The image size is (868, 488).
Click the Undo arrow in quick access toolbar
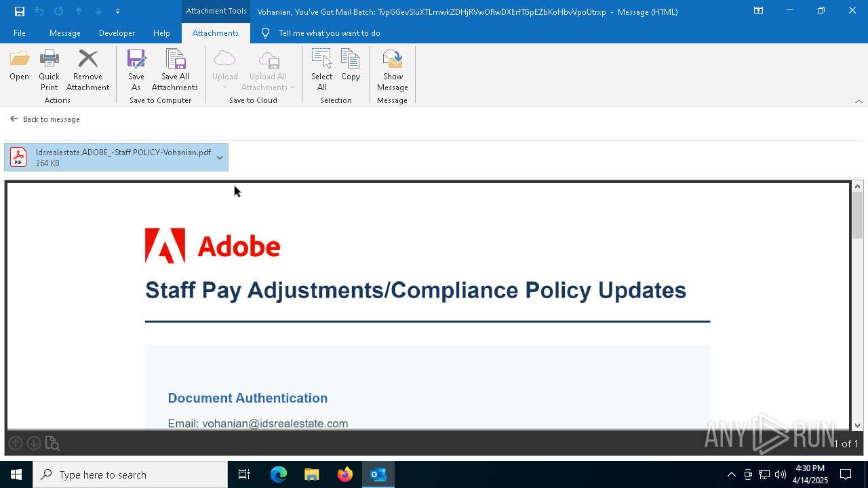(x=39, y=11)
